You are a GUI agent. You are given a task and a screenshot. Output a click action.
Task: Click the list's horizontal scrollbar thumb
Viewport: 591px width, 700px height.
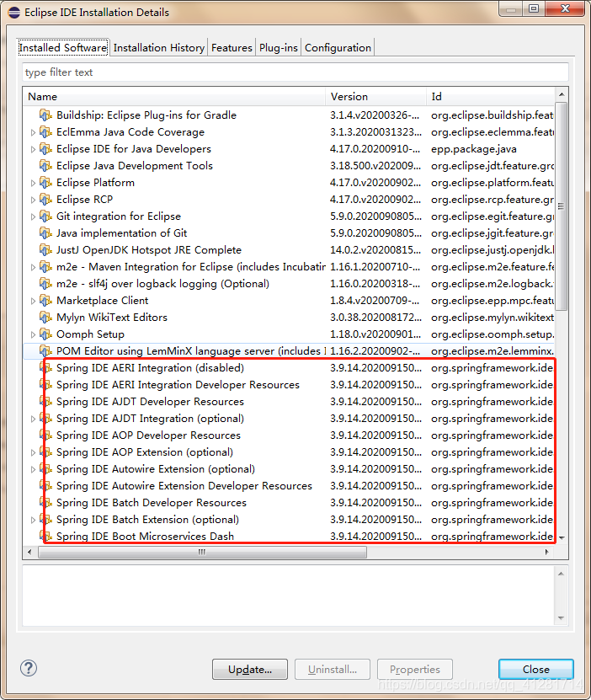203,553
